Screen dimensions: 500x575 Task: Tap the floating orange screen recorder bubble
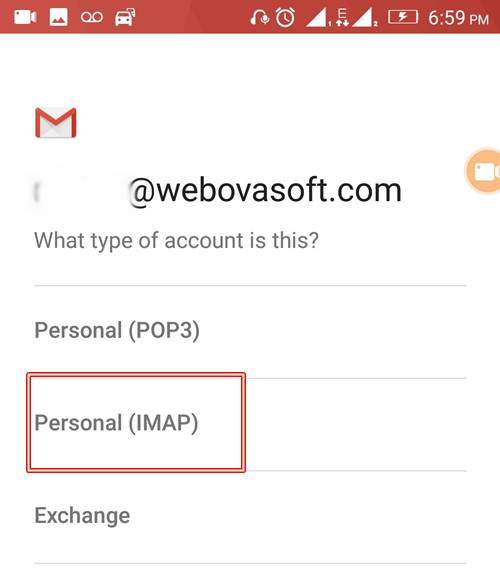point(483,171)
